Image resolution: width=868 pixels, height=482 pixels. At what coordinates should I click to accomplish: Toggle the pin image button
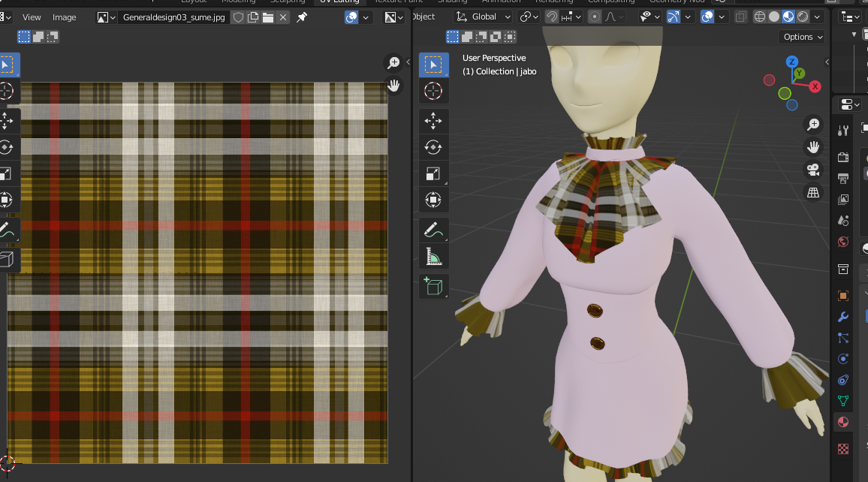pos(302,17)
